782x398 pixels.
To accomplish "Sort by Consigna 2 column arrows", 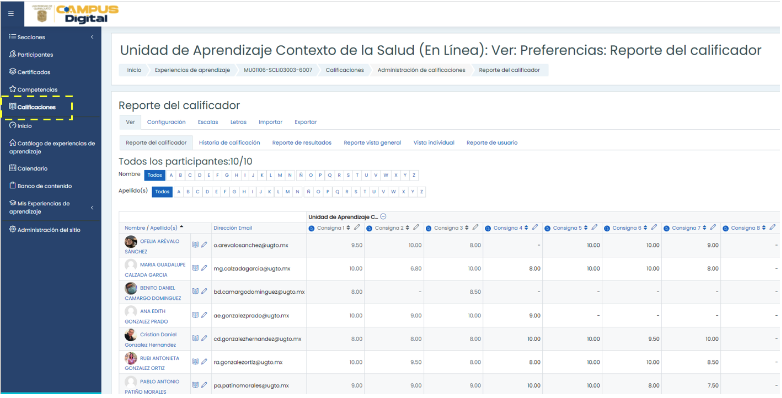I will tap(407, 228).
